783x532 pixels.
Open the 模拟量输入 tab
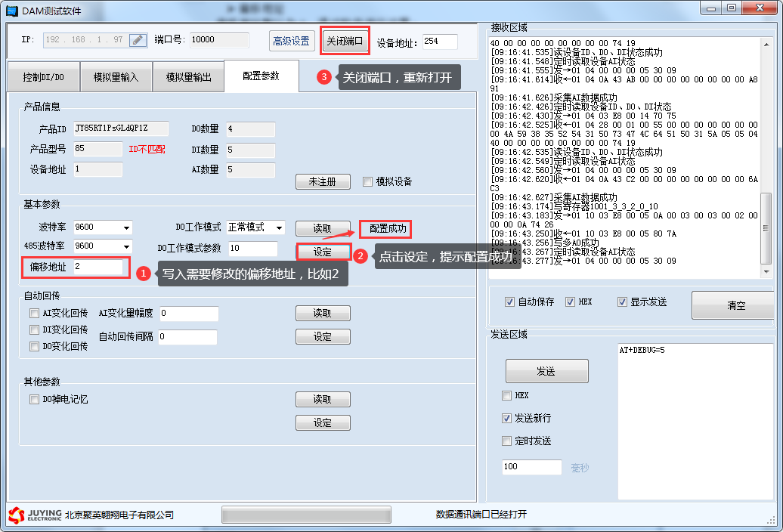pyautogui.click(x=116, y=77)
